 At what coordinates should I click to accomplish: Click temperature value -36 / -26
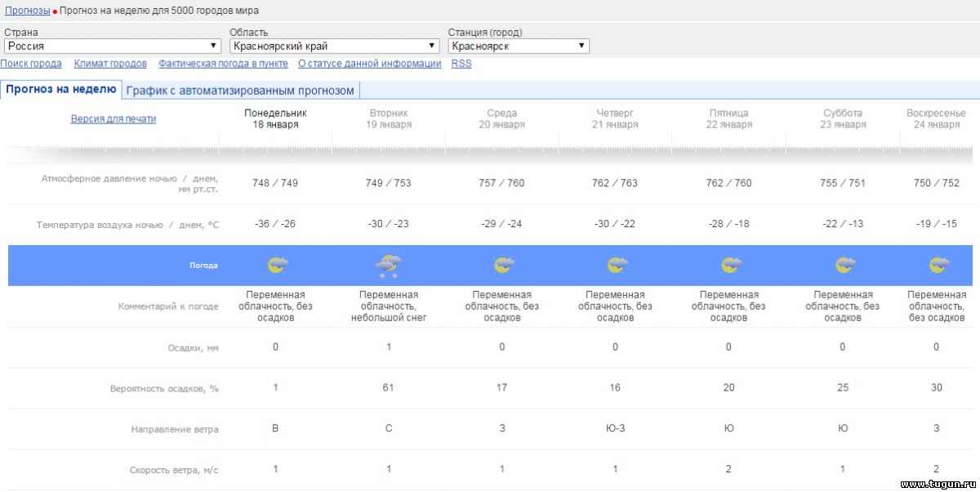click(x=275, y=224)
